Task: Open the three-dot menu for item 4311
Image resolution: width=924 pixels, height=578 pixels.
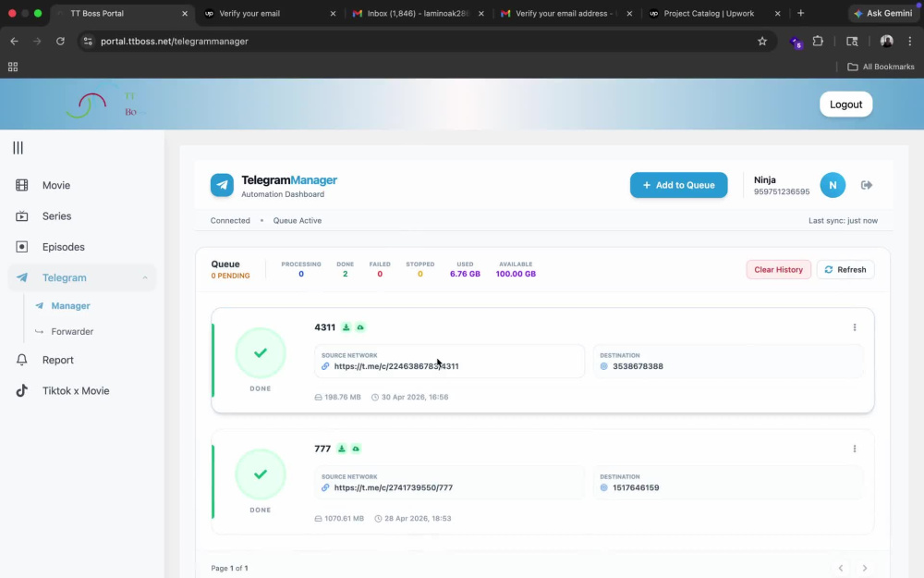Action: [x=855, y=327]
